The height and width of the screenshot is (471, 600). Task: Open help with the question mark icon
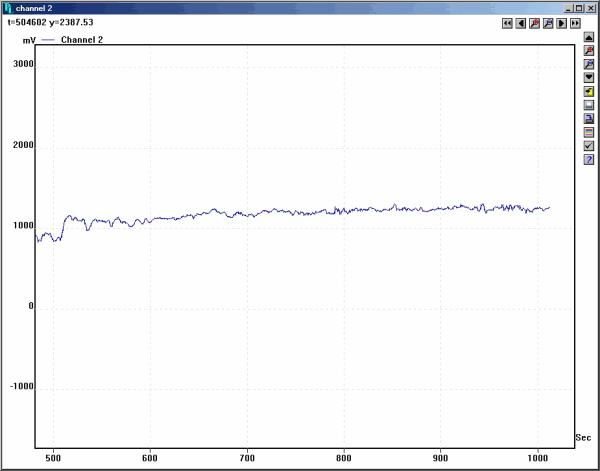589,159
